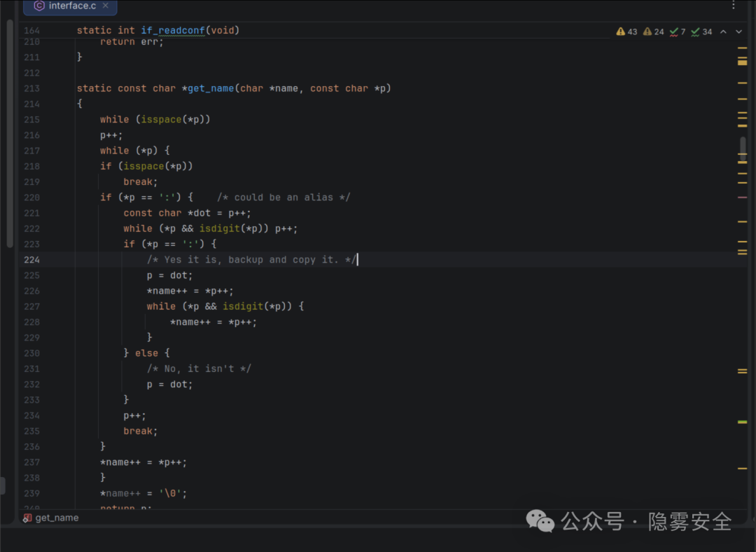Close the interface.c editor tab
This screenshot has height=552, width=756.
[x=106, y=6]
